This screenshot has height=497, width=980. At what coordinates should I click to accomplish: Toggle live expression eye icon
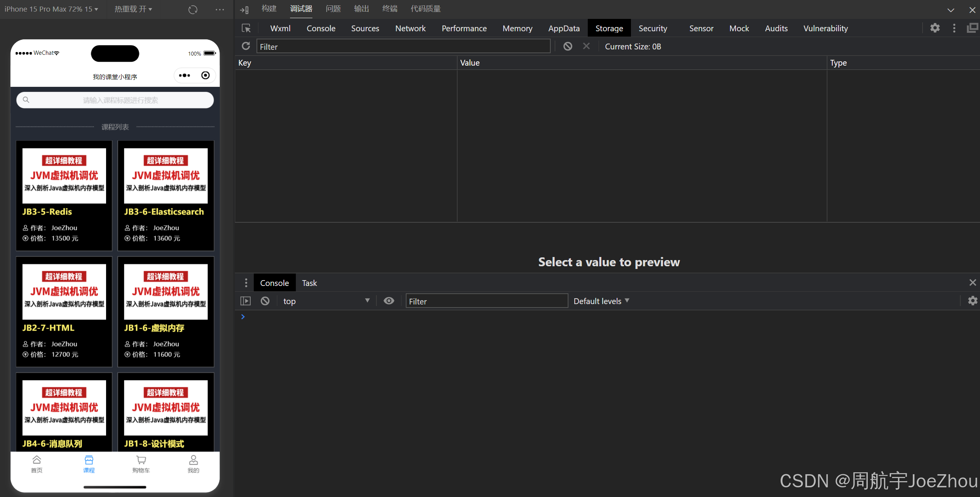(x=389, y=301)
